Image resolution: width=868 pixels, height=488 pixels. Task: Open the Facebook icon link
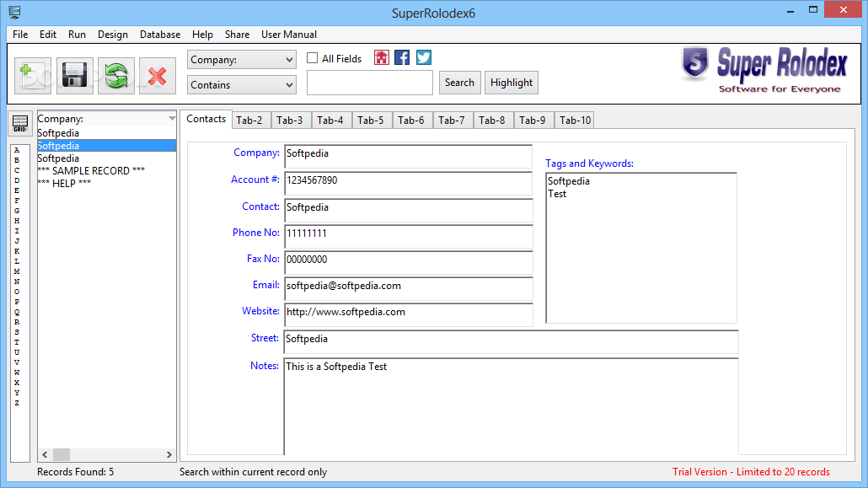point(403,57)
